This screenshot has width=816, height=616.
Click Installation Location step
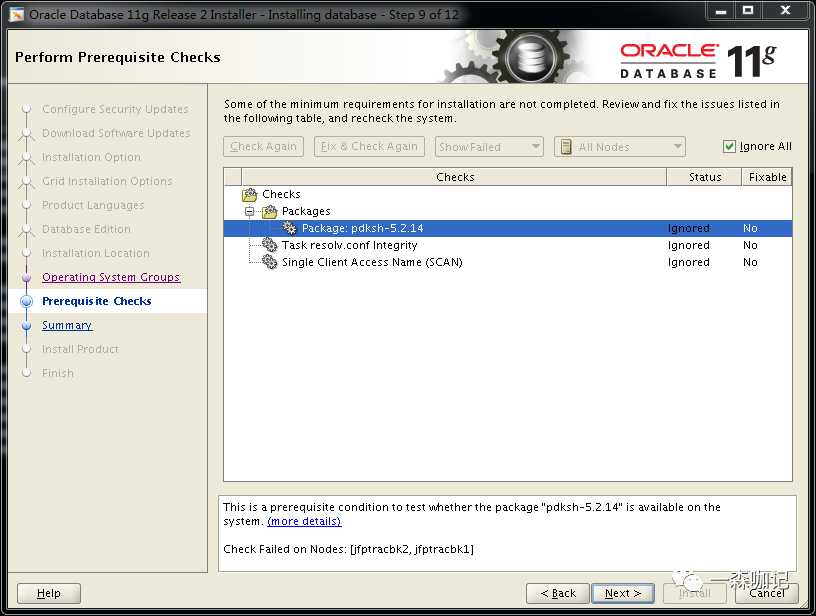[96, 253]
